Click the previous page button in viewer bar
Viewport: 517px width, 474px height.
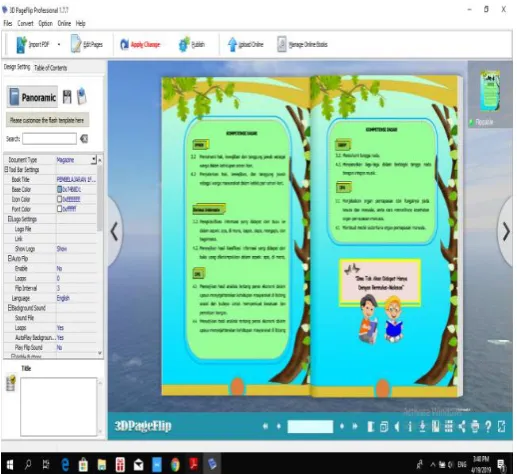click(x=279, y=426)
